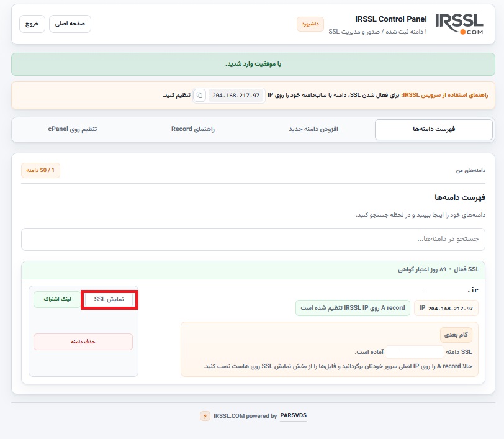Click the IRSSL.com logo
The height and width of the screenshot is (439, 504).
(459, 24)
